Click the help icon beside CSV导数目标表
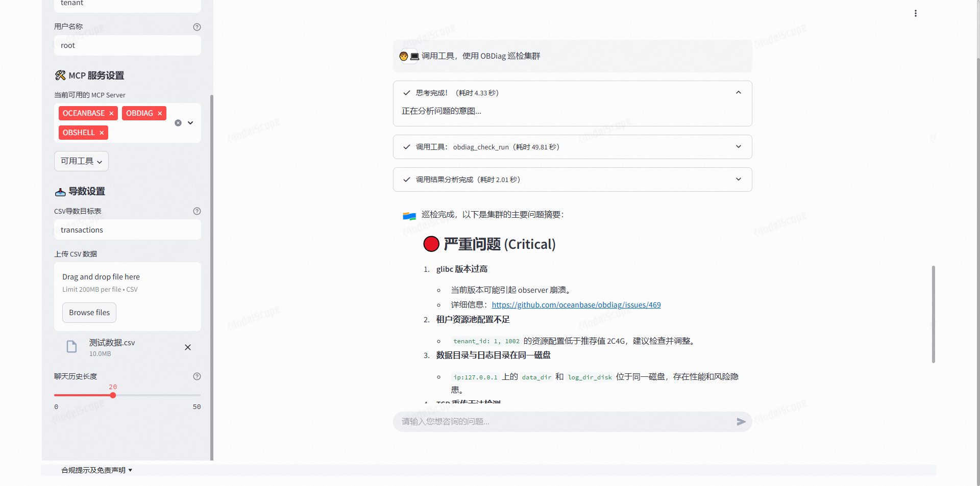Viewport: 980px width, 486px height. click(197, 211)
